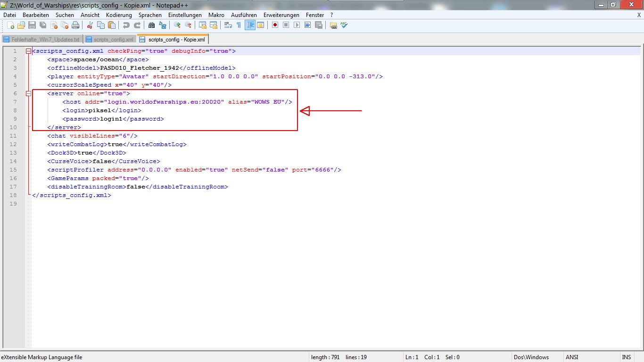Switch to Fehlerhafte_Win7_Updates.txt tab
This screenshot has height=362, width=644.
pyautogui.click(x=42, y=40)
